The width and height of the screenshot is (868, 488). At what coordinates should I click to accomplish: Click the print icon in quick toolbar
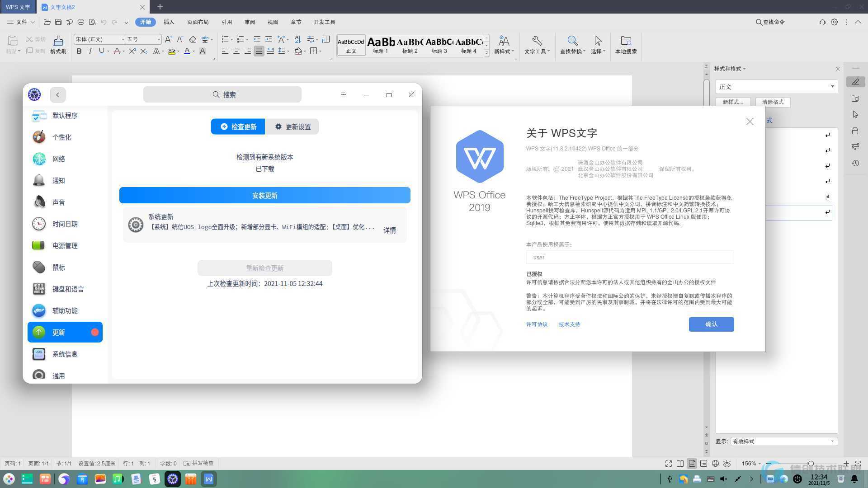81,22
